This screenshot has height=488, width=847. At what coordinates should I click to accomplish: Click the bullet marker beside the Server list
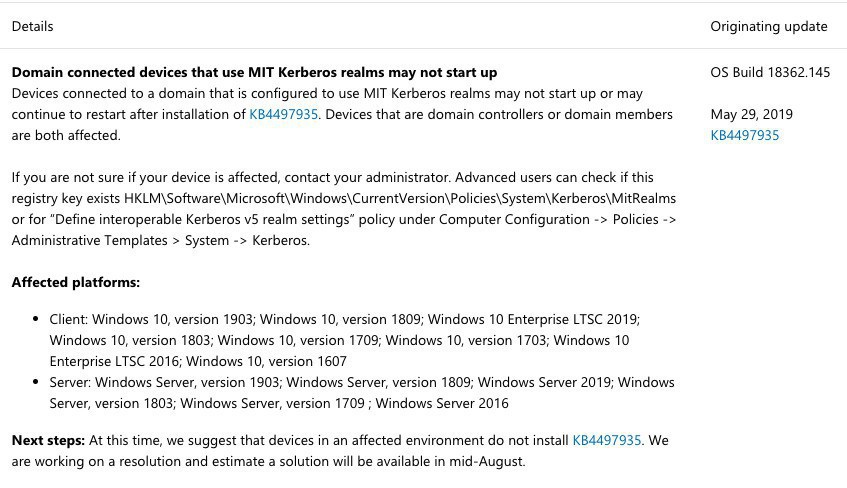click(x=36, y=383)
